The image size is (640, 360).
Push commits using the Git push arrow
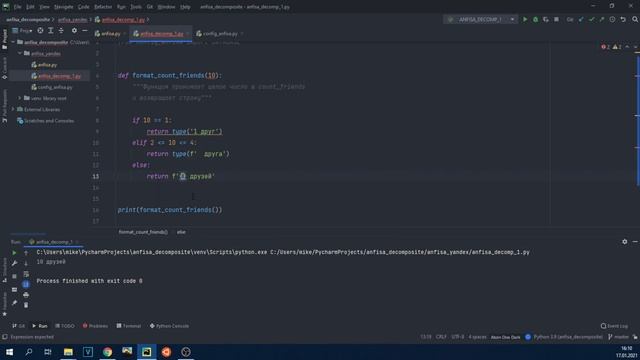click(x=602, y=19)
